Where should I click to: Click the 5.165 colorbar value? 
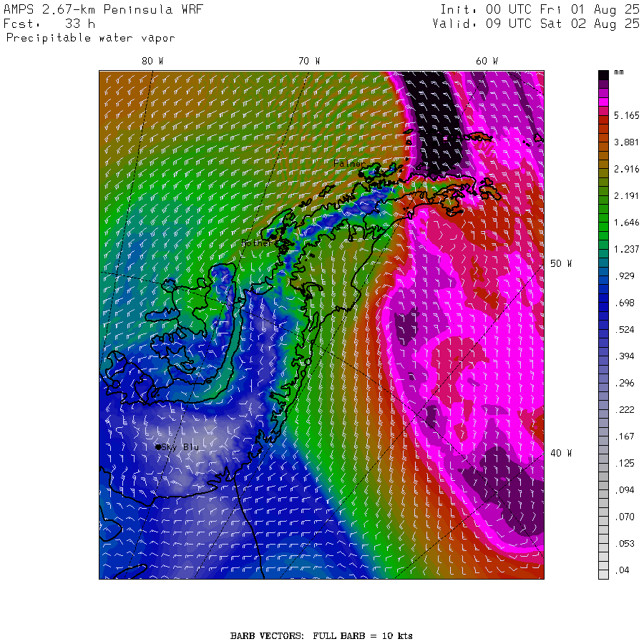pyautogui.click(x=626, y=115)
